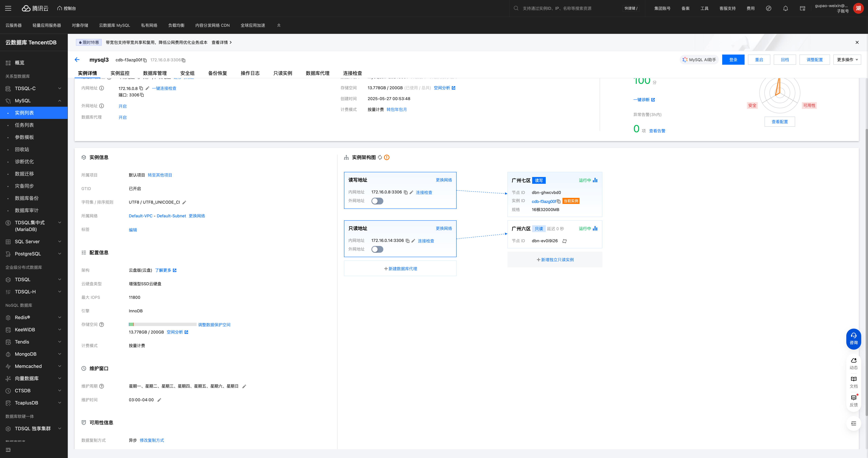Expand the Redis sidebar group
Image resolution: width=868 pixels, height=458 pixels.
click(34, 318)
